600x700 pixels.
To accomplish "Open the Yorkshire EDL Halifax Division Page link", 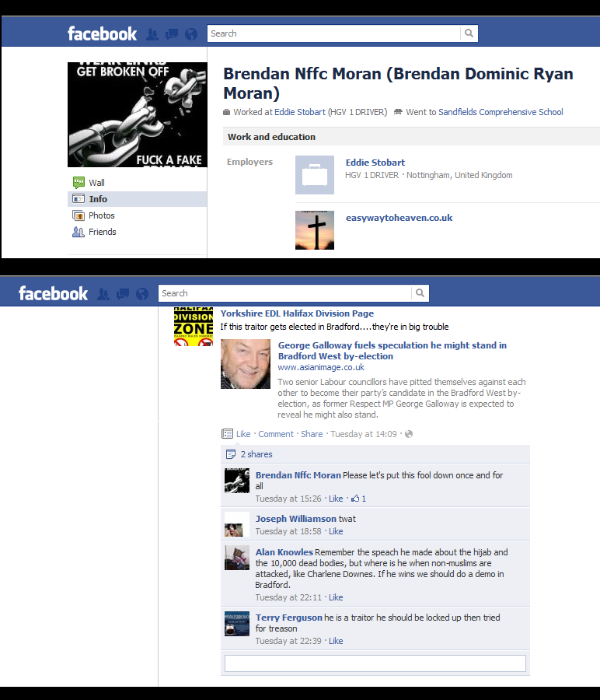I will click(297, 313).
